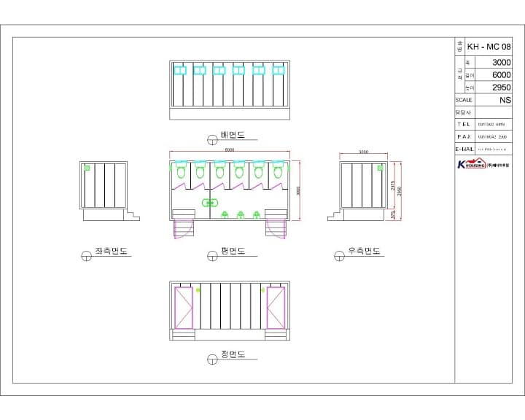The image size is (525, 420).
Task: Click the empty 담당자 value cell
Action: point(494,112)
